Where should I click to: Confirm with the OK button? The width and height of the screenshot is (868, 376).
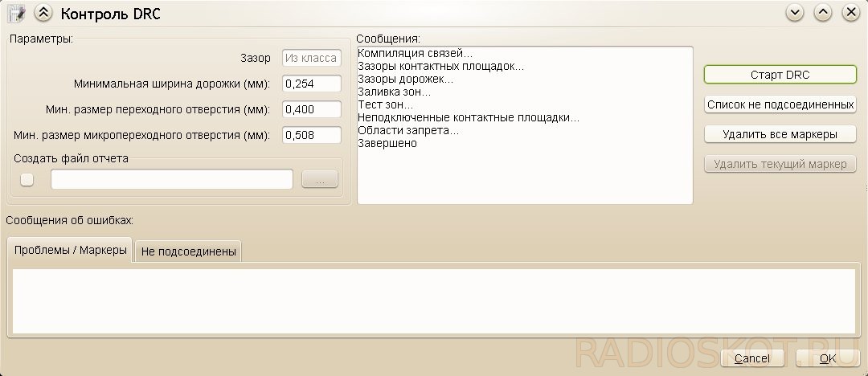828,358
